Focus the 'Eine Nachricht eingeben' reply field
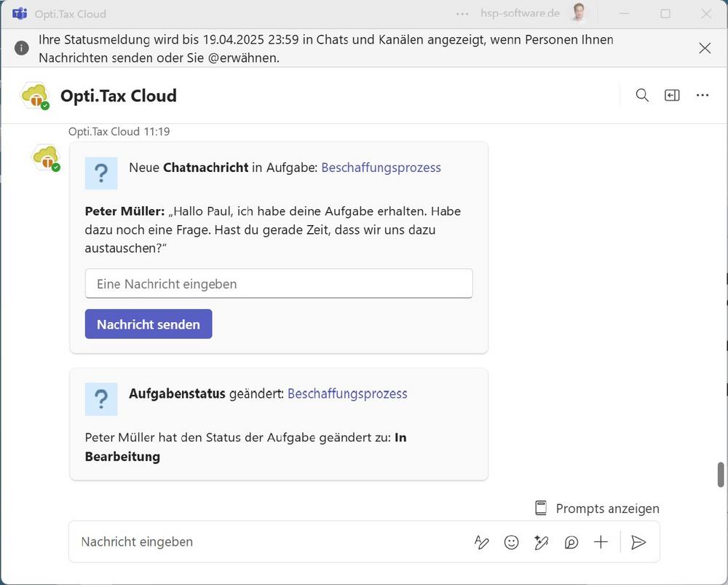This screenshot has height=585, width=728. [279, 283]
